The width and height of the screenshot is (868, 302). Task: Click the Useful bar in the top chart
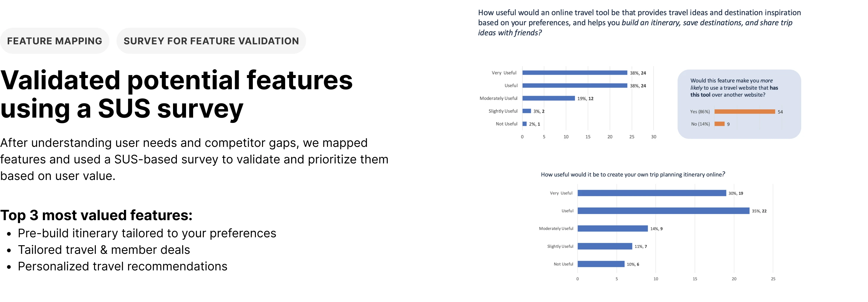click(575, 85)
